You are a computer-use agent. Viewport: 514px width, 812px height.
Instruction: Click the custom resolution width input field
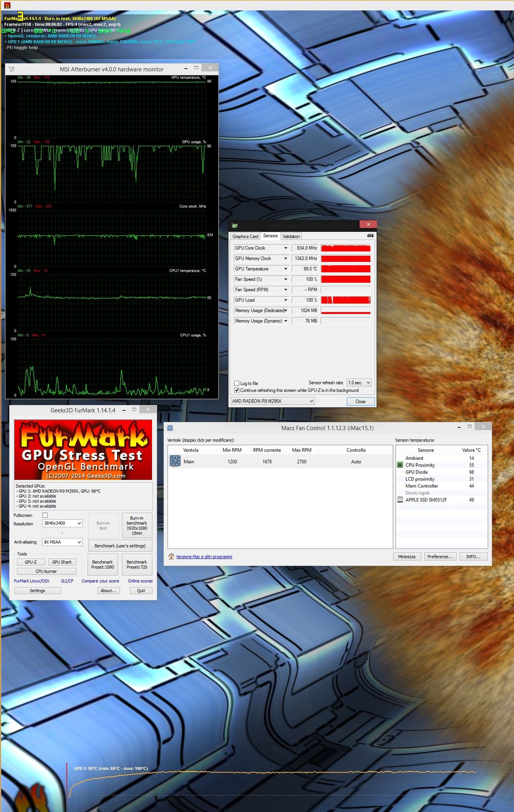click(x=50, y=532)
